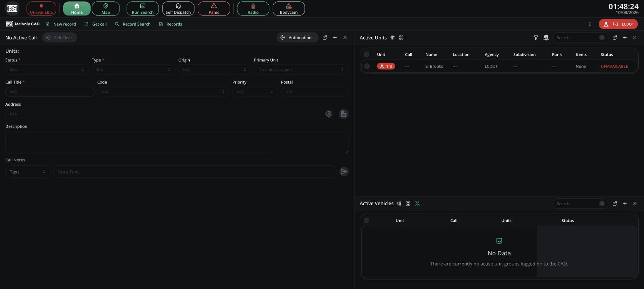
Task: Click the Self Clear button
Action: point(59,38)
